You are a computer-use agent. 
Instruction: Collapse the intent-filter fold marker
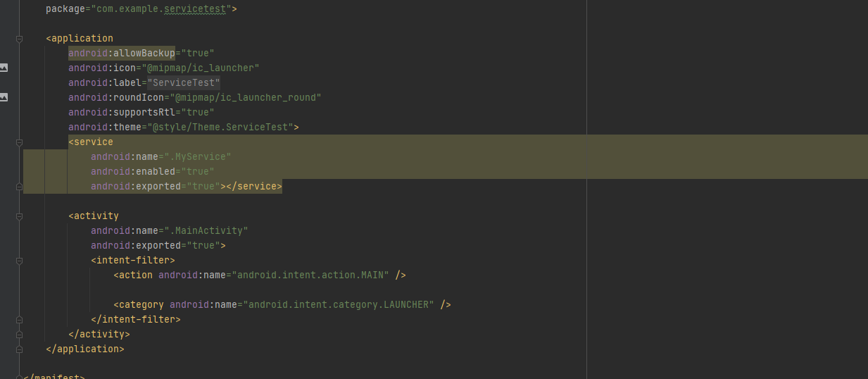(19, 260)
